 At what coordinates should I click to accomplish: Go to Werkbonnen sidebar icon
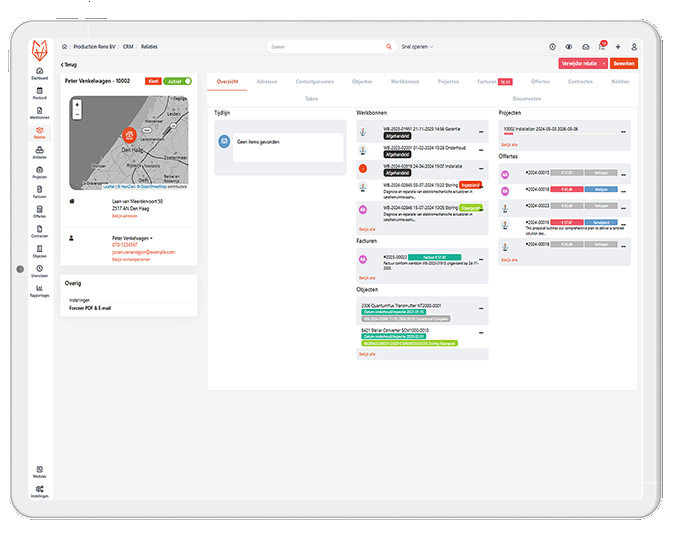pyautogui.click(x=39, y=113)
